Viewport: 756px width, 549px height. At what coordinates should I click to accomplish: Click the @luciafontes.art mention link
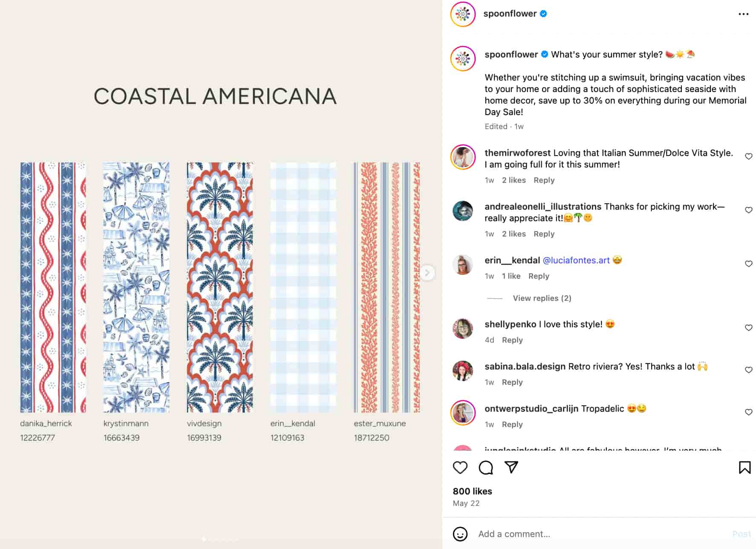[576, 260]
